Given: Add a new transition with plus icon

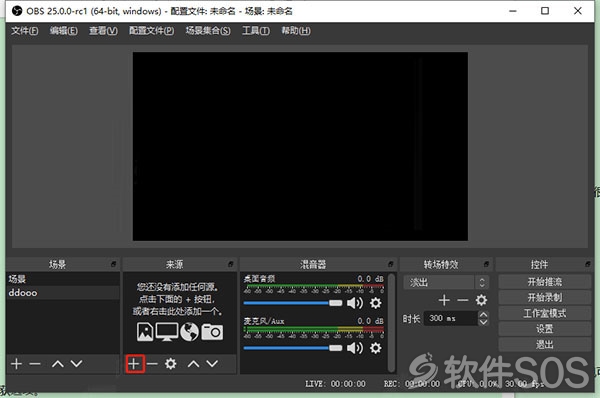Looking at the screenshot, I should point(444,300).
